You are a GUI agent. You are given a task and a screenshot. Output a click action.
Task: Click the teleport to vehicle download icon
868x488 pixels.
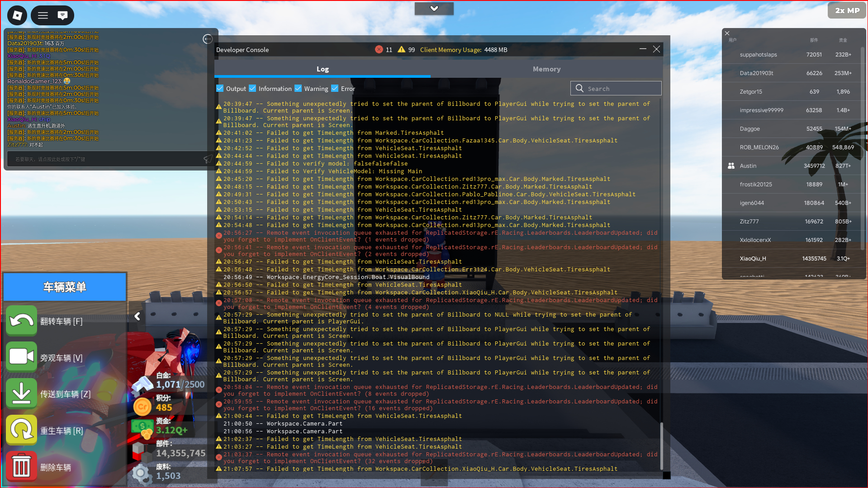tap(21, 393)
